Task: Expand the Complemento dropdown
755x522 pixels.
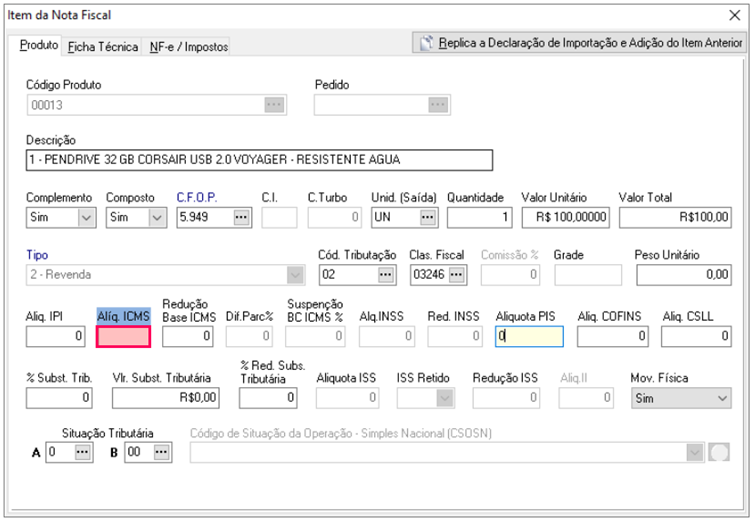Action: [x=85, y=216]
